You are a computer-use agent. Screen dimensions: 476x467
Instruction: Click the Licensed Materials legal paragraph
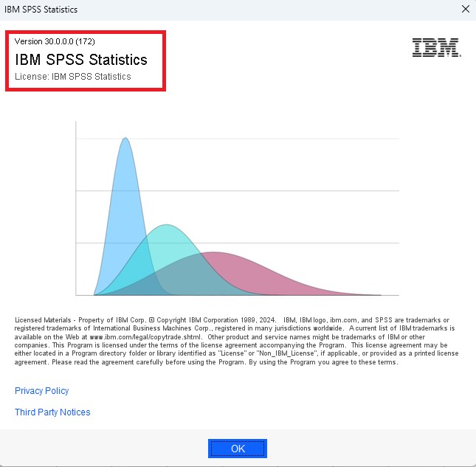pos(236,341)
